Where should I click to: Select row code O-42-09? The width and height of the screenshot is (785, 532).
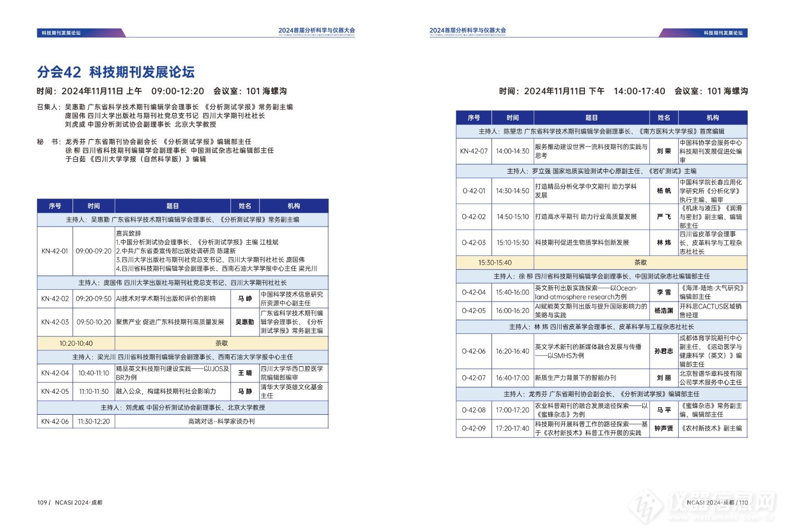(474, 429)
